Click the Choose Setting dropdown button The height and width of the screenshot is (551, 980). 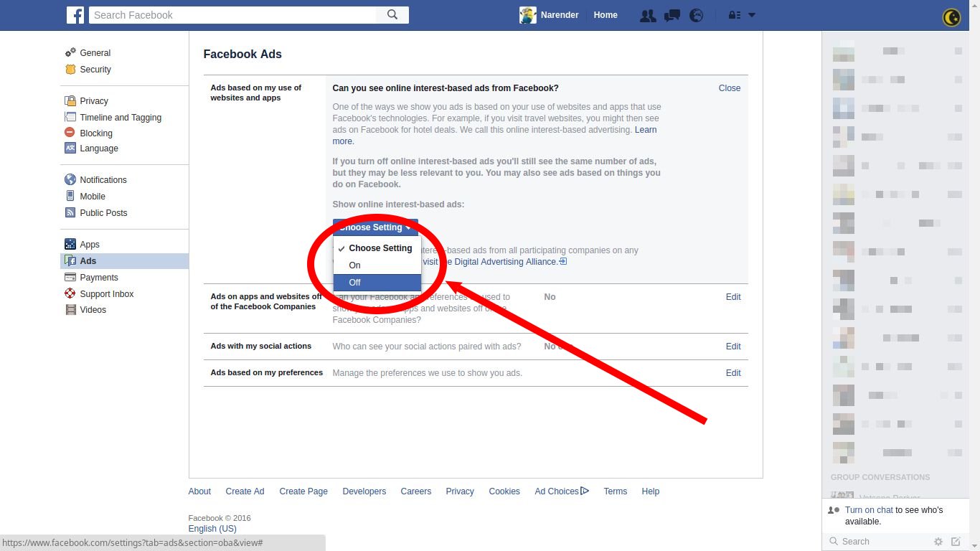[x=375, y=227]
